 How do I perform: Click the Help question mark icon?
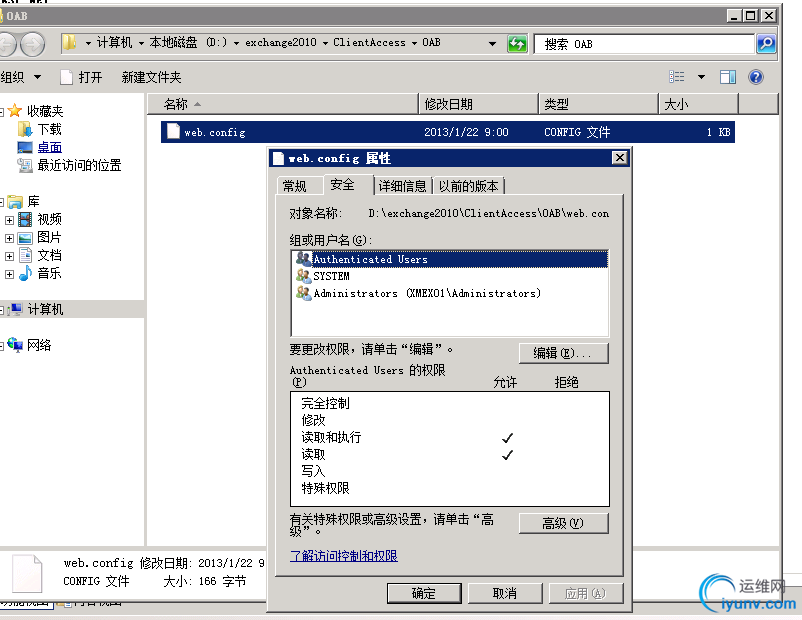pyautogui.click(x=757, y=77)
